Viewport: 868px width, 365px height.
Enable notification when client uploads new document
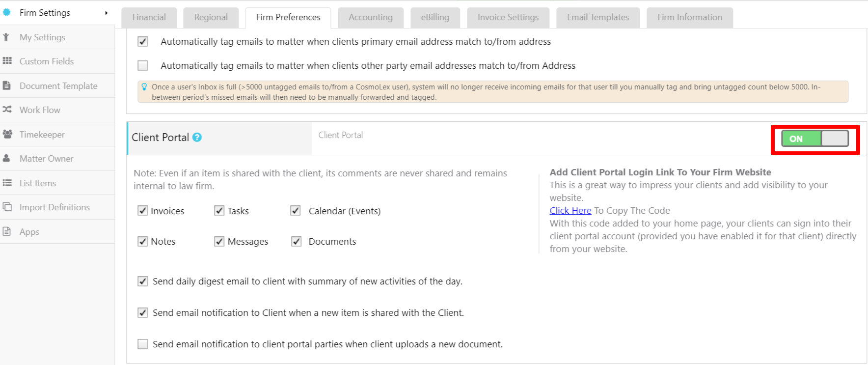tap(143, 344)
